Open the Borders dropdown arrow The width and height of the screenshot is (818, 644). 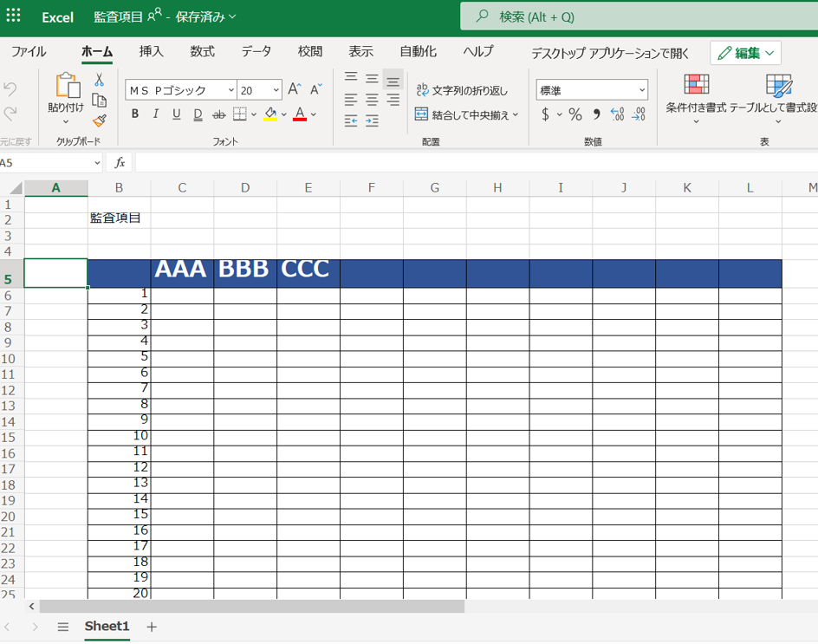click(x=254, y=114)
